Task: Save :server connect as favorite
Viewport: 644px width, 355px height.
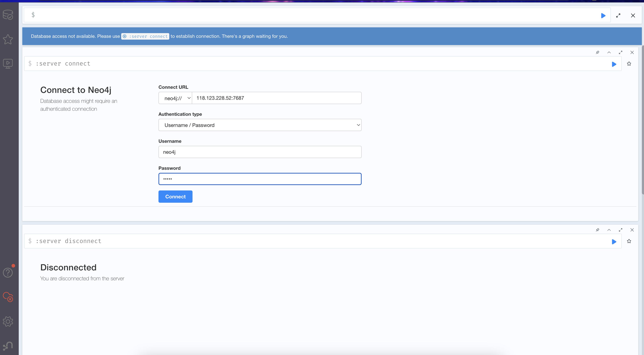Action: (x=629, y=64)
